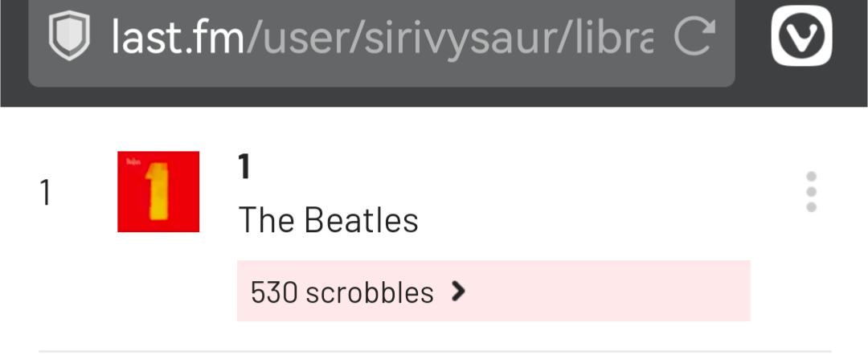This screenshot has height=359, width=868.
Task: Click the "530" count number
Action: click(274, 292)
